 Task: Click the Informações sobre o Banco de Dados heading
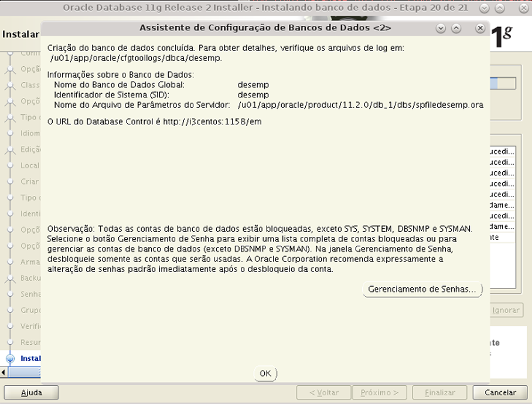click(121, 74)
